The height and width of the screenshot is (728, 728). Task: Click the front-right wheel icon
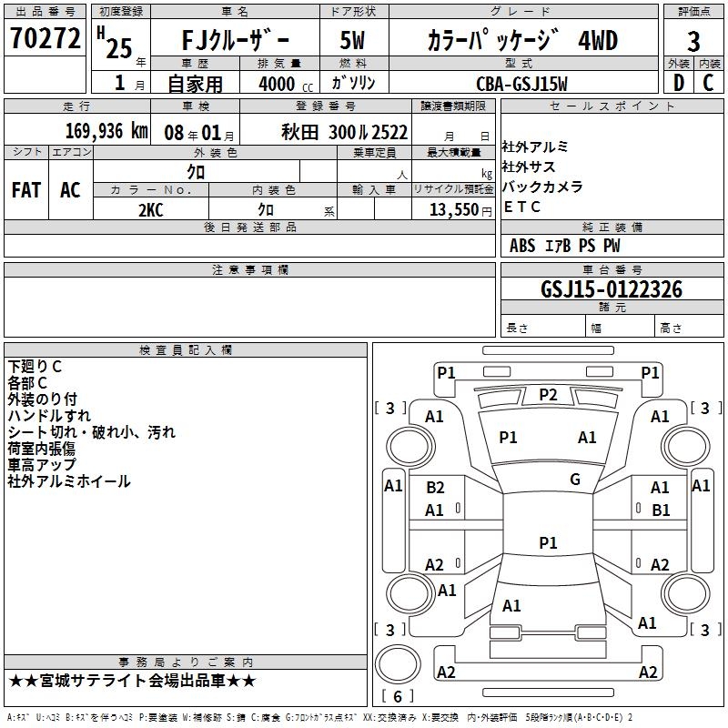coord(686,447)
